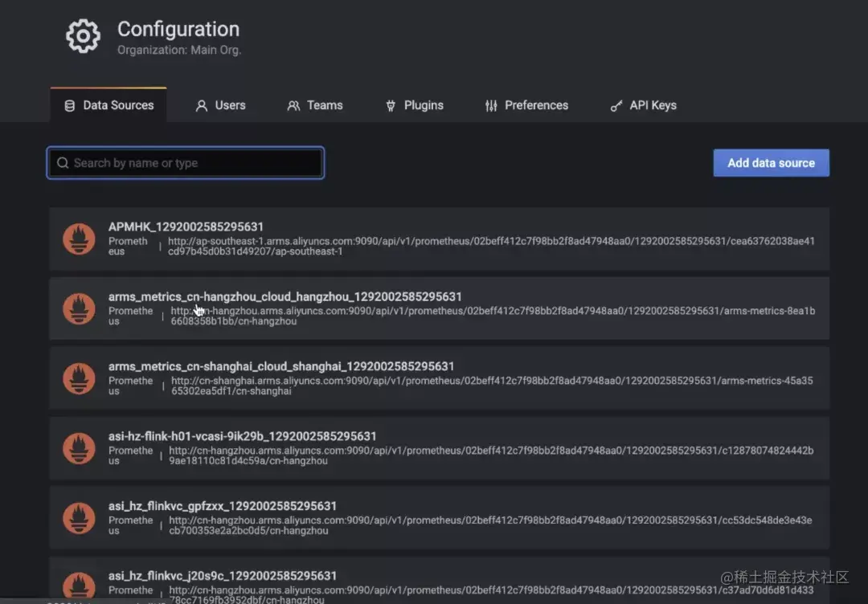Click the Data Sources database icon
The height and width of the screenshot is (604, 868).
point(70,106)
